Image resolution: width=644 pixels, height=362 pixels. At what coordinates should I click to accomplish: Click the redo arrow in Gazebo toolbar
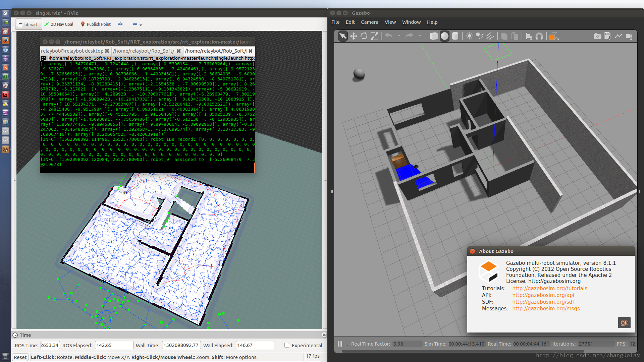[x=409, y=36]
